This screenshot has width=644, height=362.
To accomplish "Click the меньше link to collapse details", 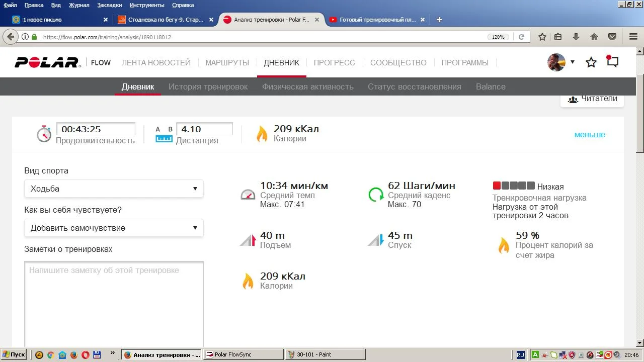I will pyautogui.click(x=590, y=135).
